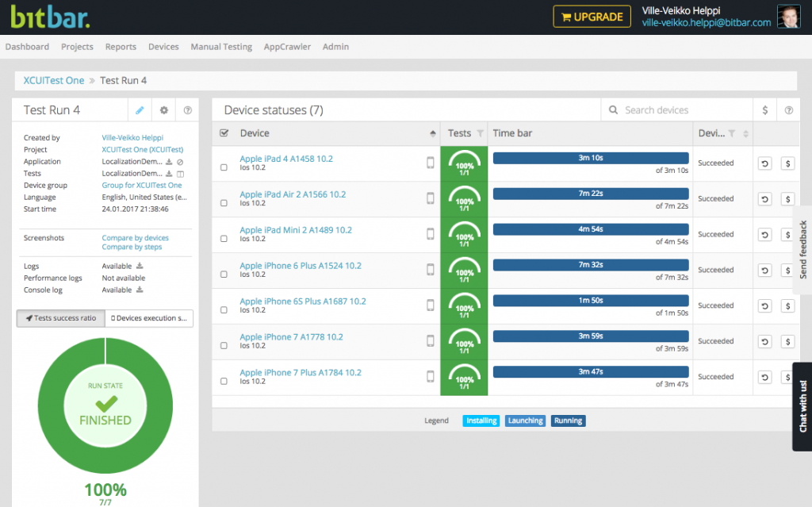This screenshot has height=507, width=812.
Task: Check the Apple iPhone 6 Plus A1524 checkbox
Action: click(224, 275)
